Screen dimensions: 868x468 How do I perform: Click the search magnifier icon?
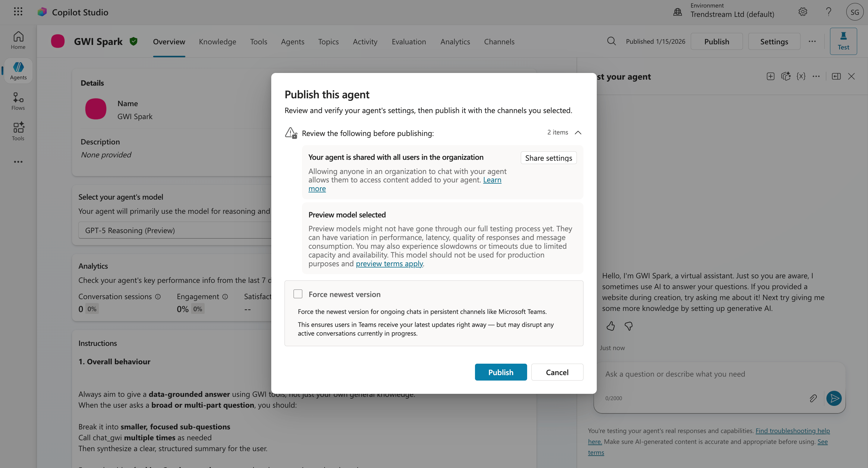pos(611,41)
